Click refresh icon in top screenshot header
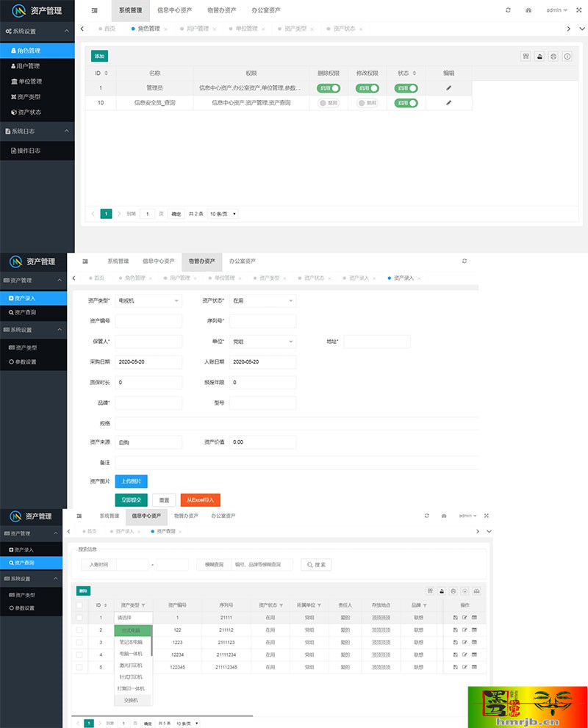Viewport: 588px width, 728px height. click(508, 10)
